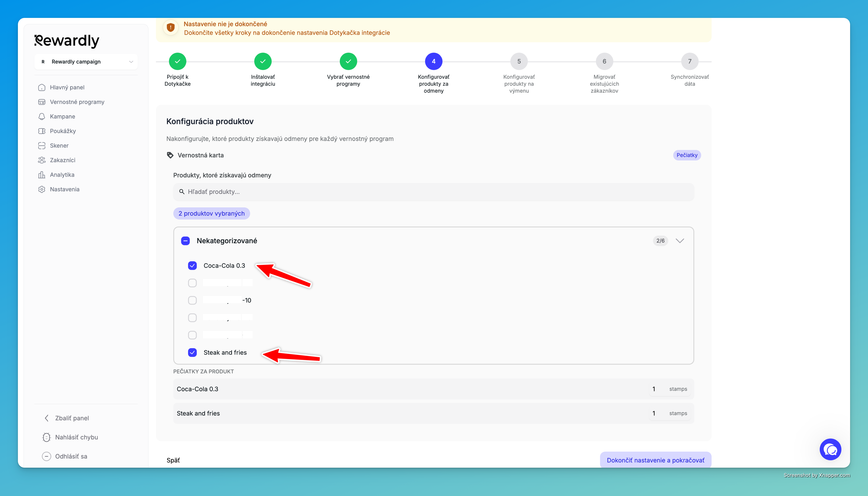Go to Skener menu item
This screenshot has height=496, width=868.
[59, 146]
